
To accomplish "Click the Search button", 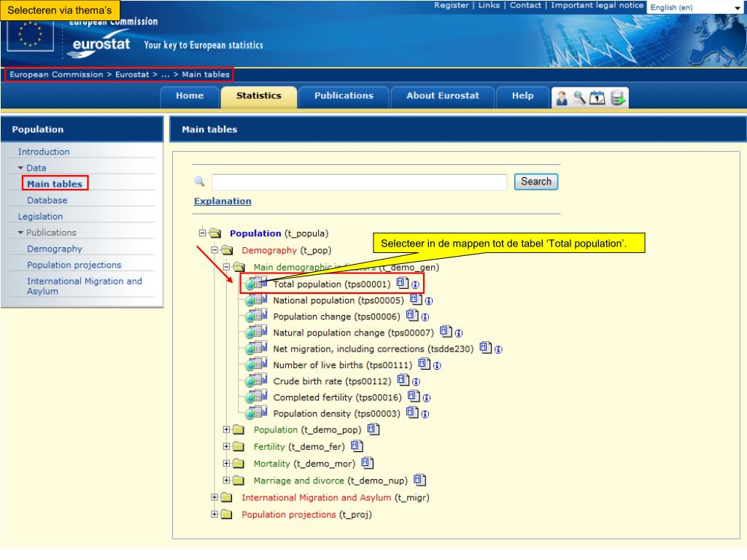I will [x=536, y=182].
